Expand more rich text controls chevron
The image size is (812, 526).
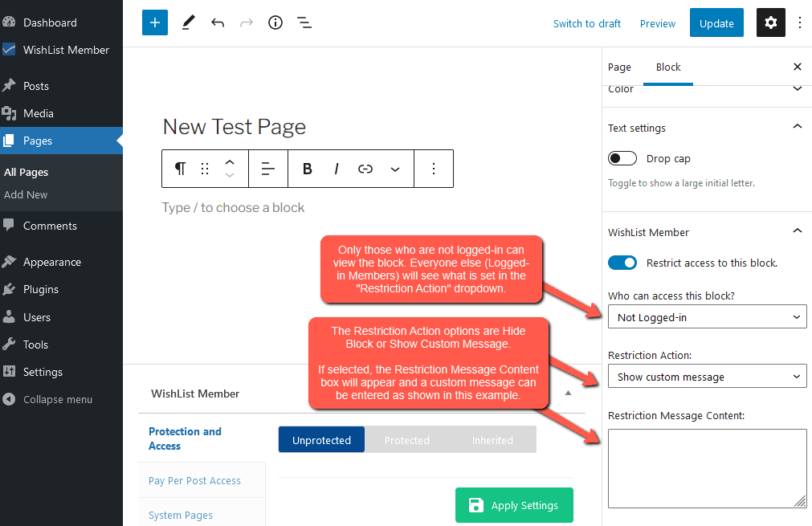pyautogui.click(x=395, y=169)
